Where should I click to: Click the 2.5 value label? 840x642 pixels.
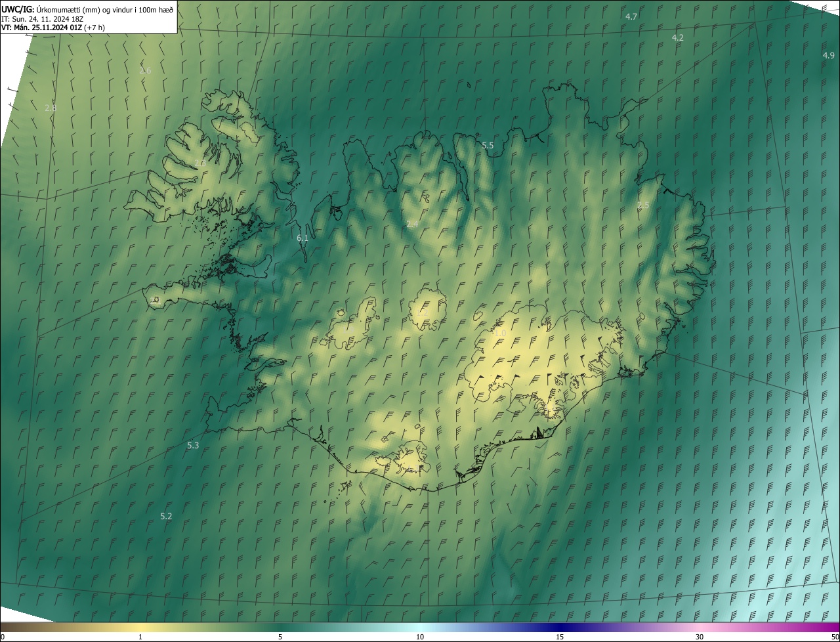[x=643, y=205]
